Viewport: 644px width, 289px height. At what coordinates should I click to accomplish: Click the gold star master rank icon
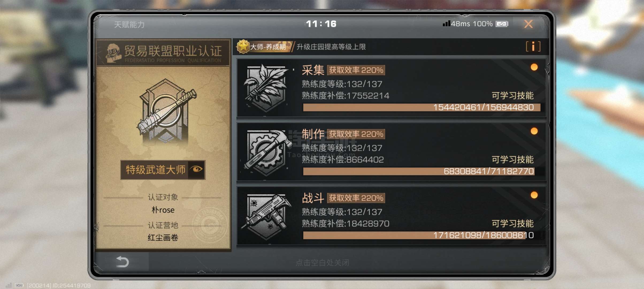(x=243, y=47)
